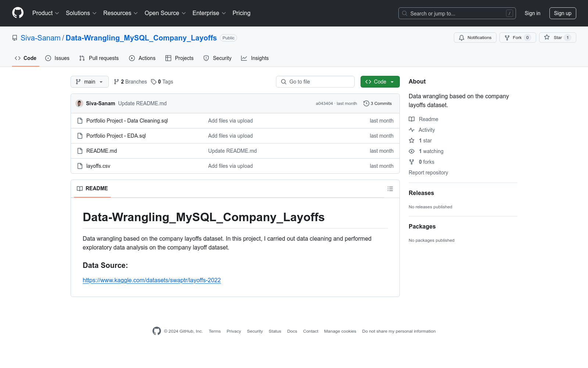Open the main branch dropdown
Screen dimensions: 588x368
89,82
